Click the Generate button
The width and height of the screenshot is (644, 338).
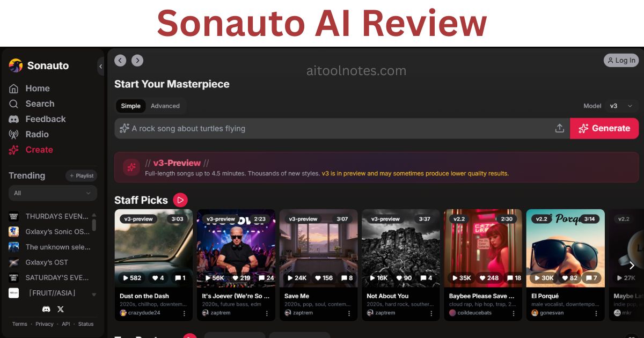click(604, 128)
